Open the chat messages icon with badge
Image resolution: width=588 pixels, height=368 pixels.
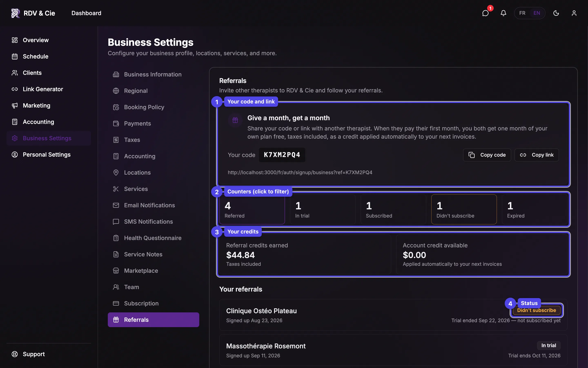coord(486,13)
